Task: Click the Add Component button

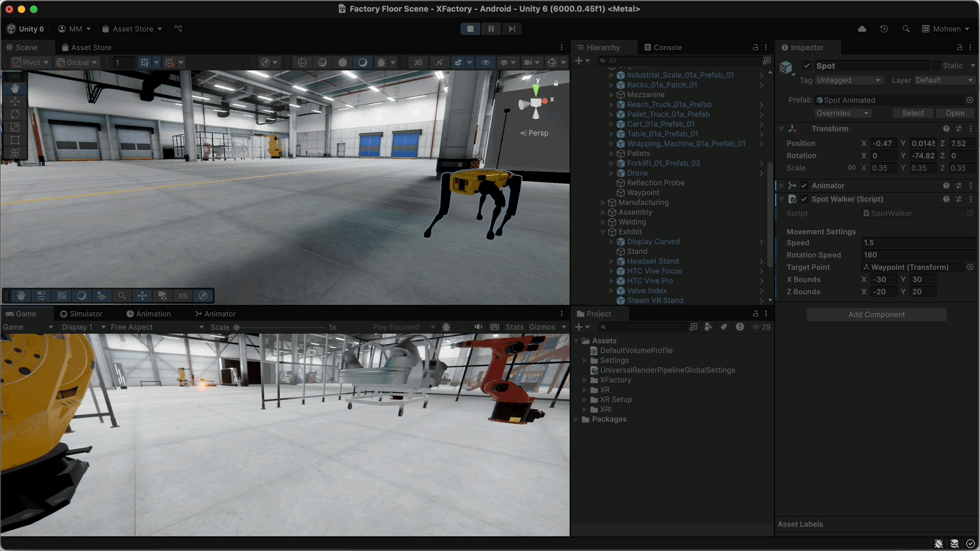Action: click(x=876, y=315)
